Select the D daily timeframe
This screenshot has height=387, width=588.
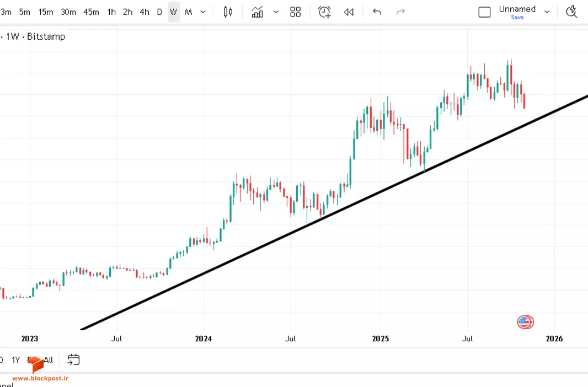[159, 12]
